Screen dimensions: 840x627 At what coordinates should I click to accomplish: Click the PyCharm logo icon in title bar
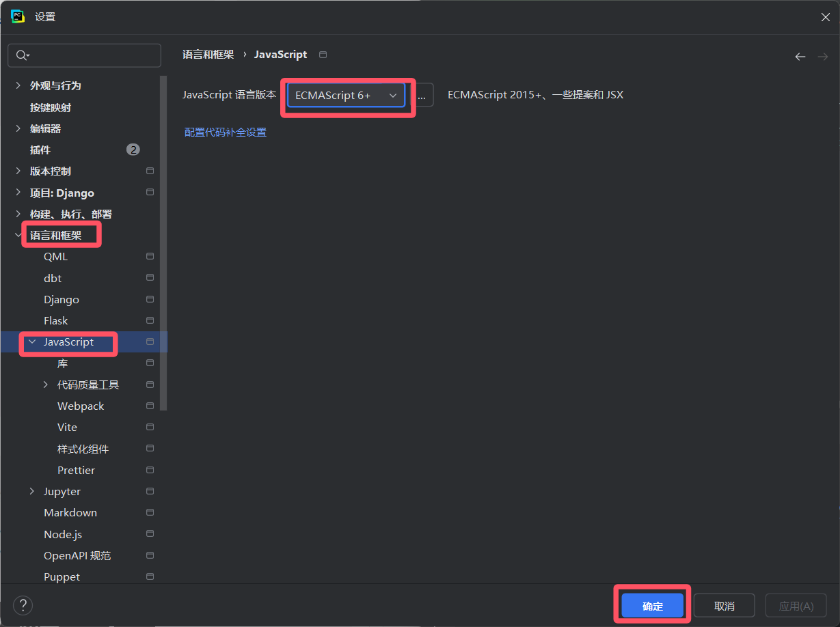tap(18, 16)
